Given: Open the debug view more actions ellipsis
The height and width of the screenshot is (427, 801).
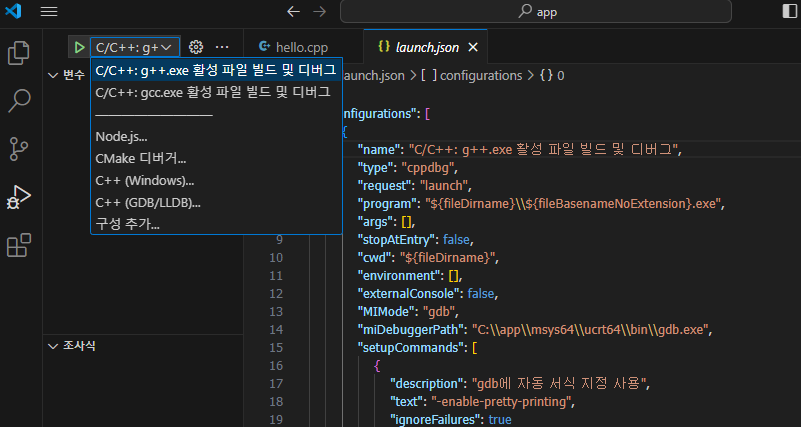Looking at the screenshot, I should click(222, 48).
